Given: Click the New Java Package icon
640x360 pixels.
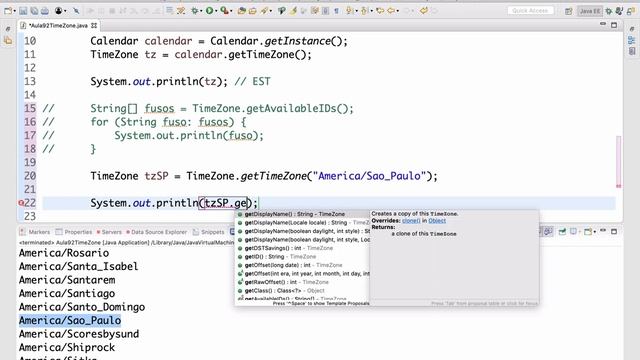Looking at the screenshot, I should pyautogui.click(x=242, y=11).
